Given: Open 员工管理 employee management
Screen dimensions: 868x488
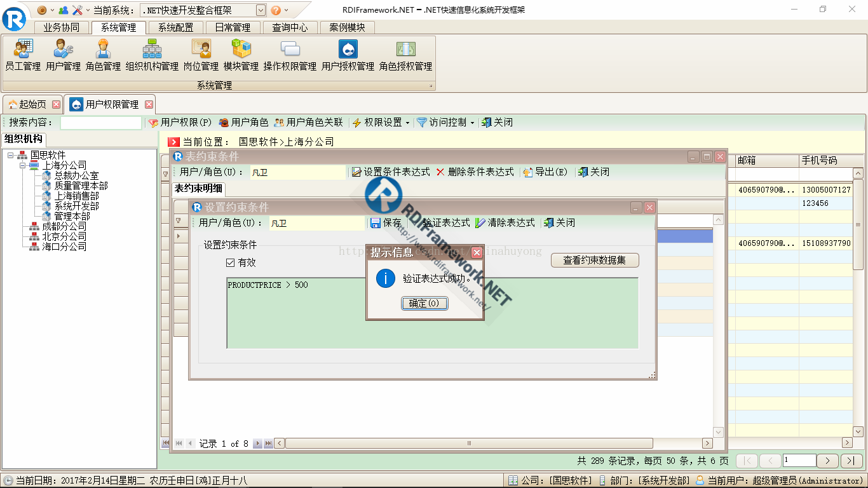Looking at the screenshot, I should tap(23, 55).
